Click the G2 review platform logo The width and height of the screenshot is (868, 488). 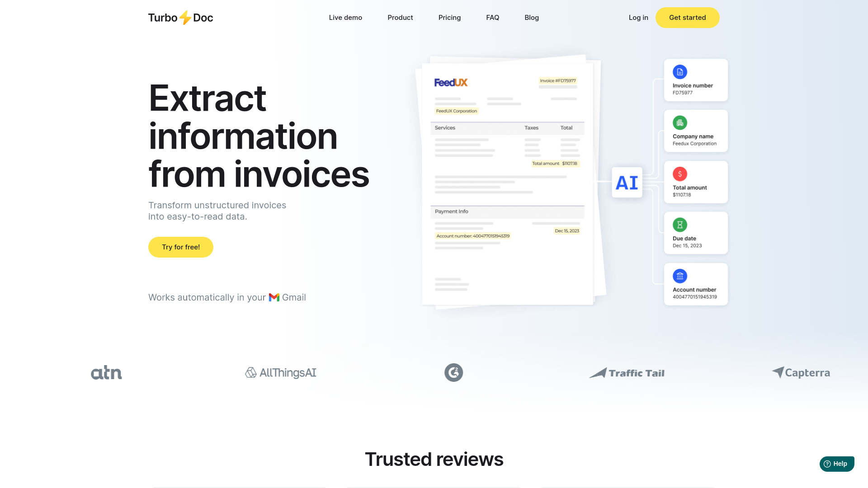[x=453, y=372]
